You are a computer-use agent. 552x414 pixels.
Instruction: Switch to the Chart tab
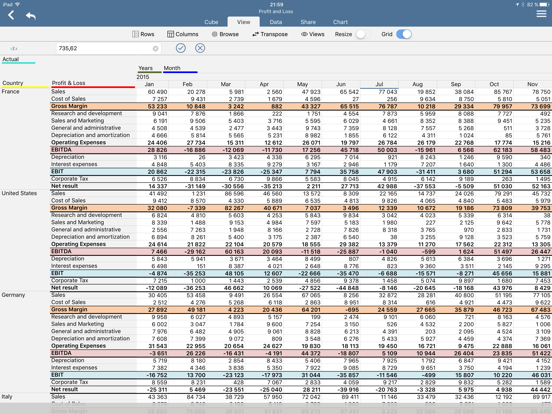(340, 22)
